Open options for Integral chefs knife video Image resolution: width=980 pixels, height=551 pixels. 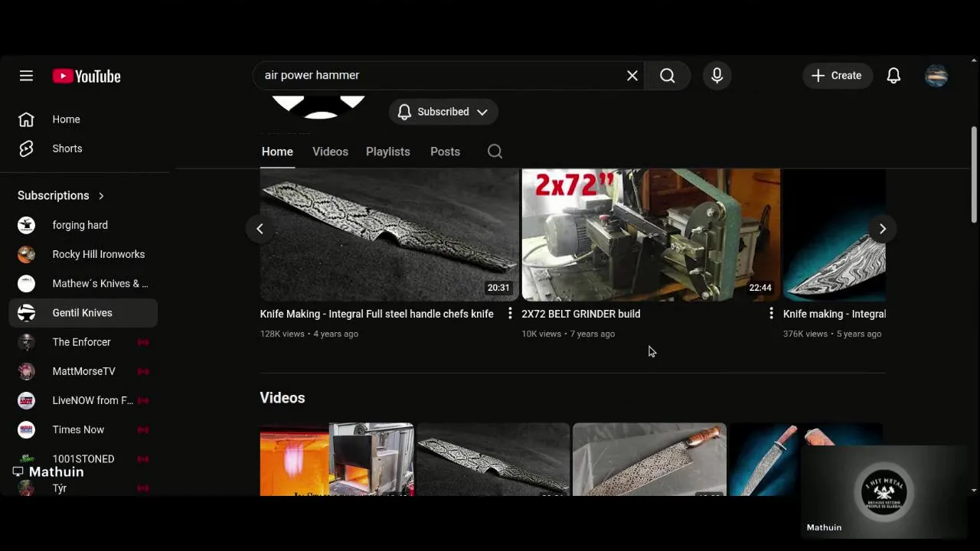(510, 313)
